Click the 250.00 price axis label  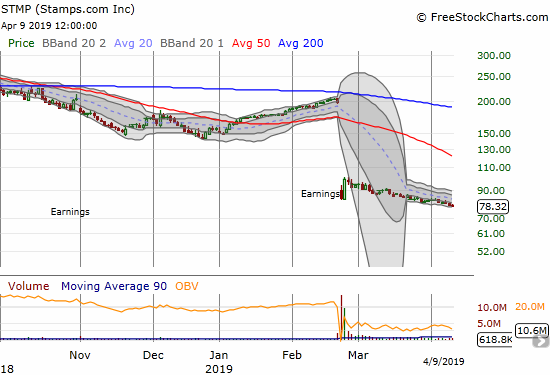(494, 76)
